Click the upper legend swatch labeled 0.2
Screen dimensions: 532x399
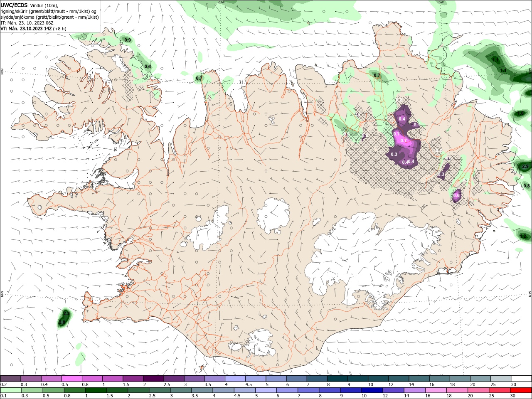click(x=10, y=379)
